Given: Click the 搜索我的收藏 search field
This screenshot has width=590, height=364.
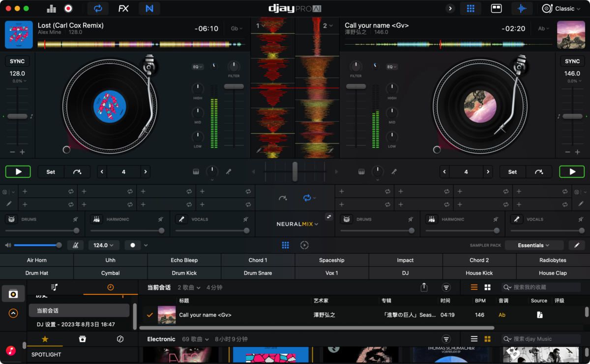Looking at the screenshot, I should pyautogui.click(x=541, y=287).
